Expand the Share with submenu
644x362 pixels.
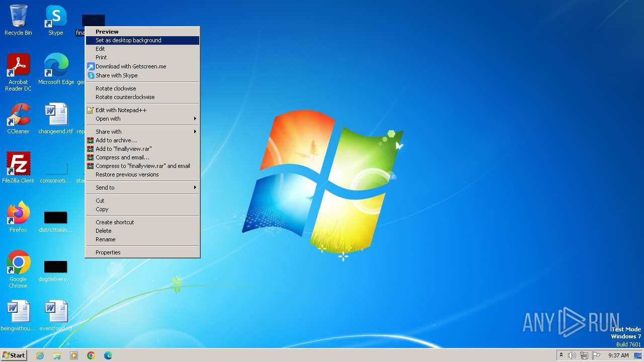tap(143, 132)
